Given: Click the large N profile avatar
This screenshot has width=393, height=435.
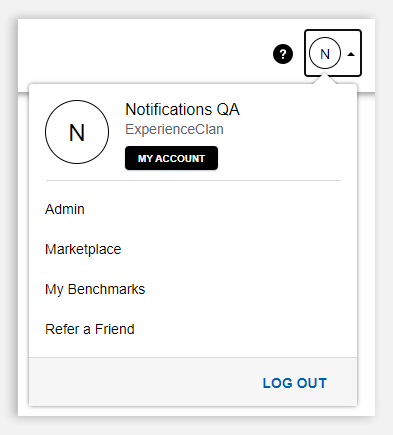Looking at the screenshot, I should (x=77, y=132).
